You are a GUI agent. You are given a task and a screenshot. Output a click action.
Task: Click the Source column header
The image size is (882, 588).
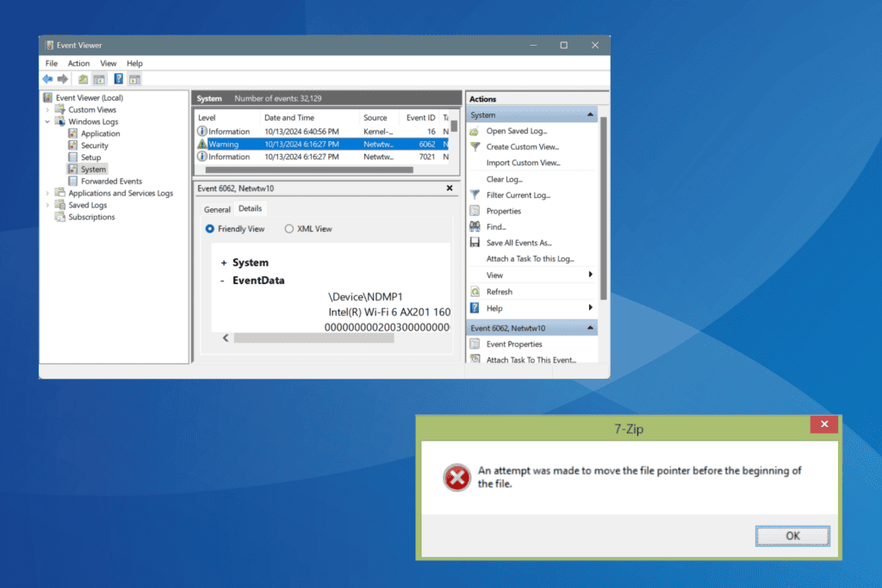[x=379, y=117]
